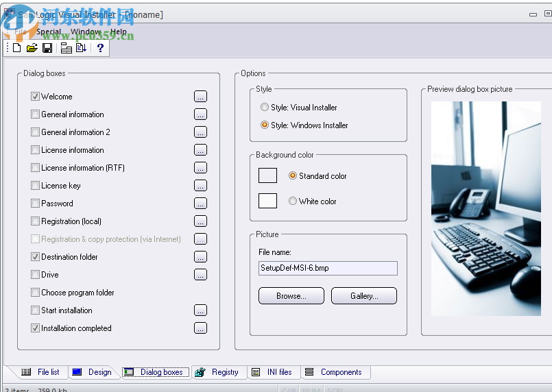The width and height of the screenshot is (552, 392).
Task: Toggle the Destination folder checkbox
Action: point(35,257)
